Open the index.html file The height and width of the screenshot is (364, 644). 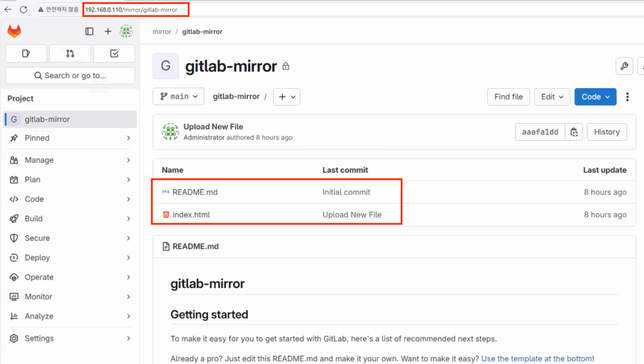191,214
